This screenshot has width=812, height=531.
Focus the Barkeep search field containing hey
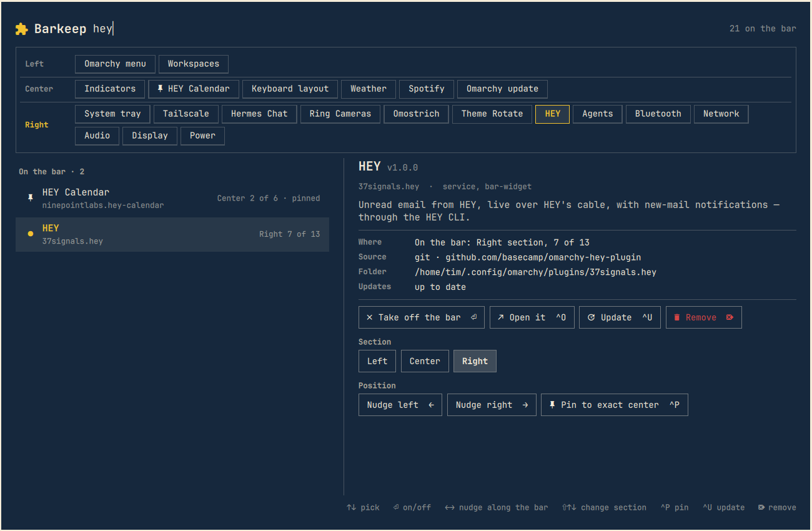pyautogui.click(x=103, y=29)
